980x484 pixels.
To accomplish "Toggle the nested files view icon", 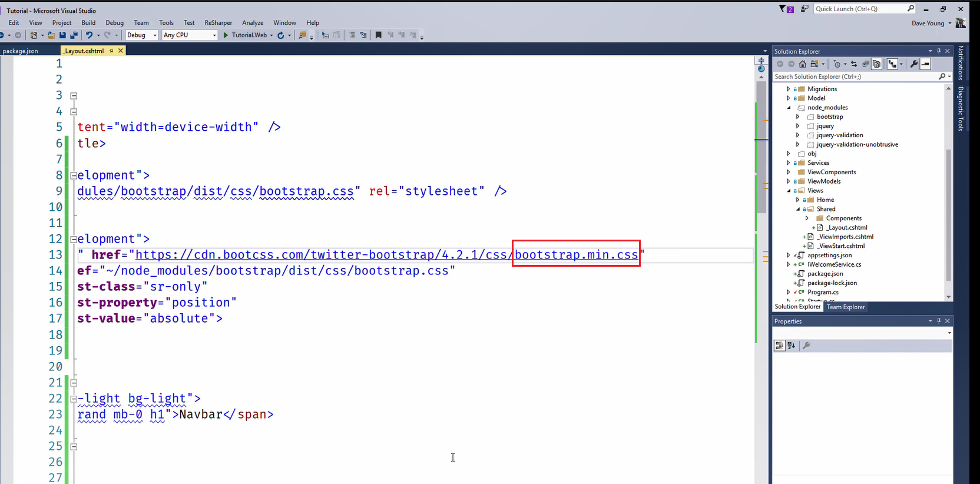I will click(892, 64).
